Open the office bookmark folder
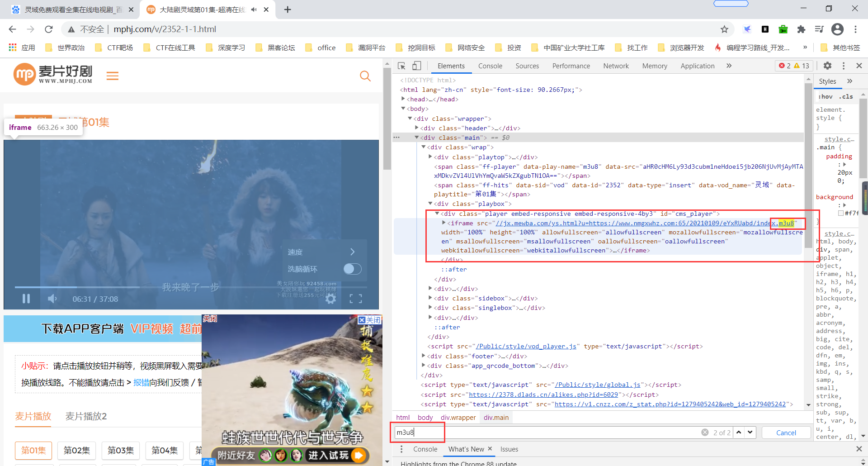The image size is (868, 466). [x=321, y=48]
